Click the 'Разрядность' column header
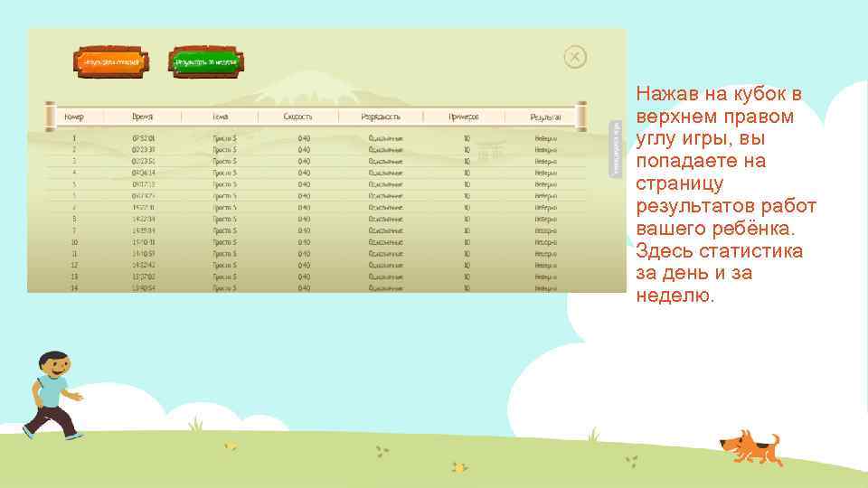The image size is (868, 488). pos(381,117)
